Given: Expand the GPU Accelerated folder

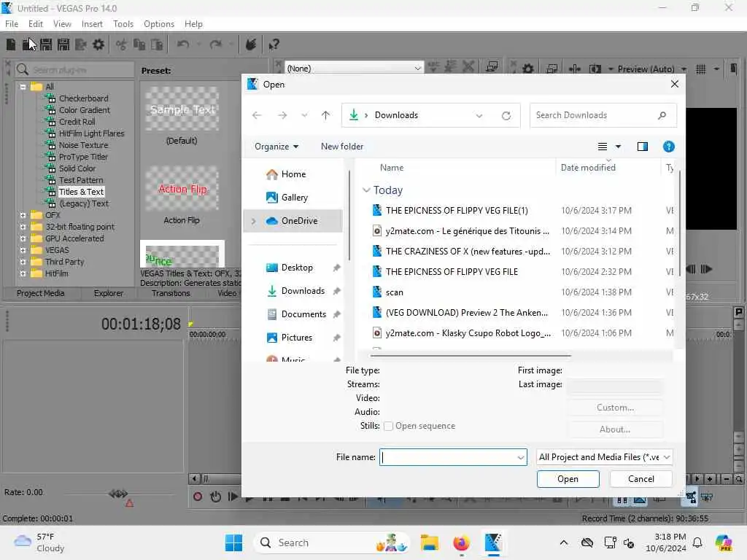Looking at the screenshot, I should click(23, 238).
